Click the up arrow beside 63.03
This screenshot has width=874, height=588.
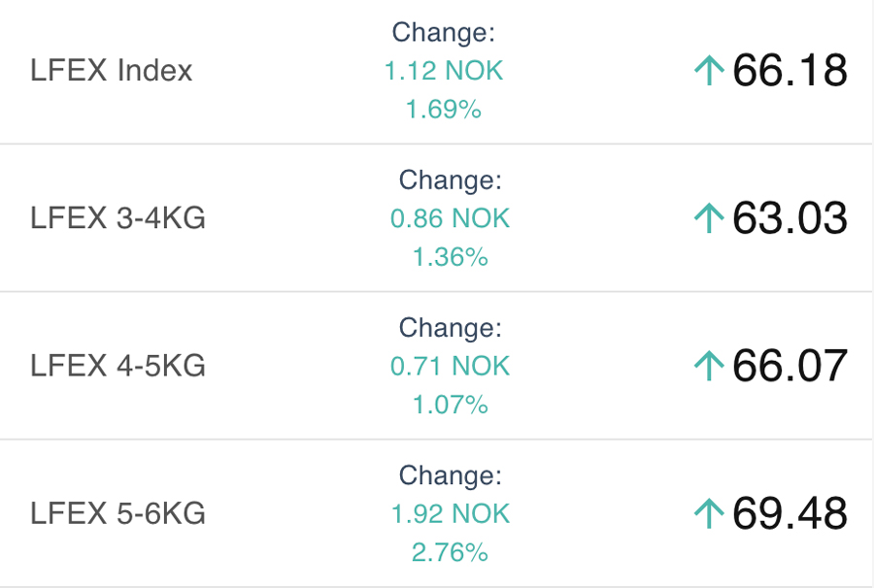[710, 218]
